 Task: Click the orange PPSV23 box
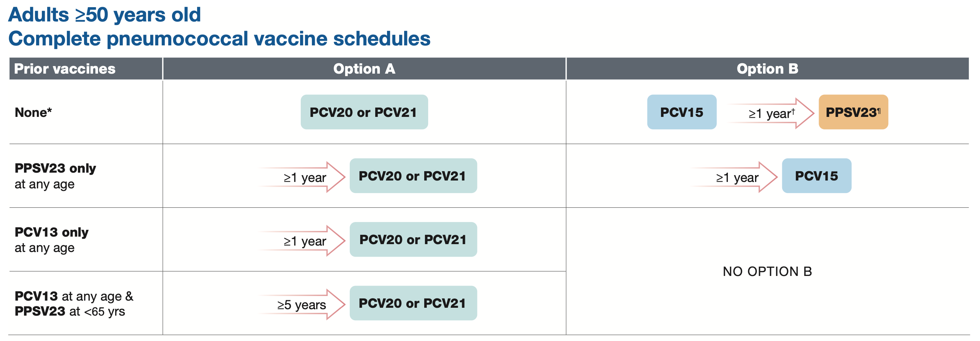pos(853,112)
